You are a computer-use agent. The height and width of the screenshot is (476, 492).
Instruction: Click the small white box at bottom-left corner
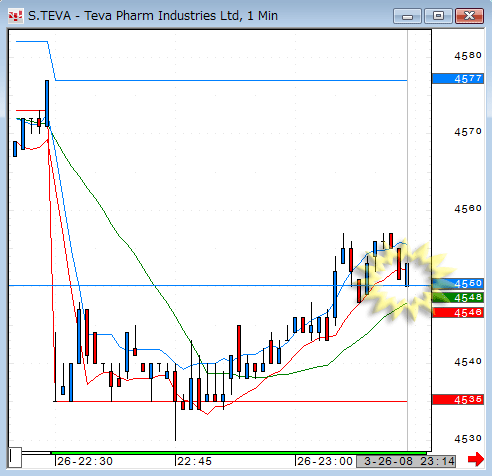coord(15,458)
